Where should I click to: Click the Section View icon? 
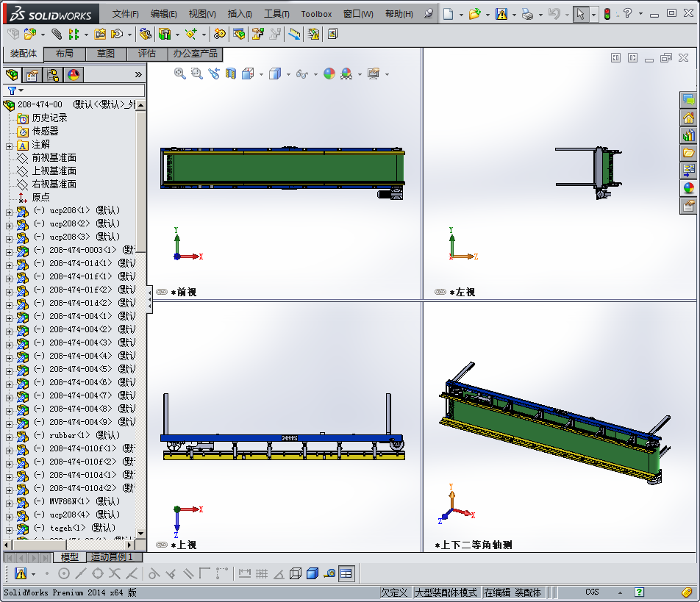(x=230, y=74)
